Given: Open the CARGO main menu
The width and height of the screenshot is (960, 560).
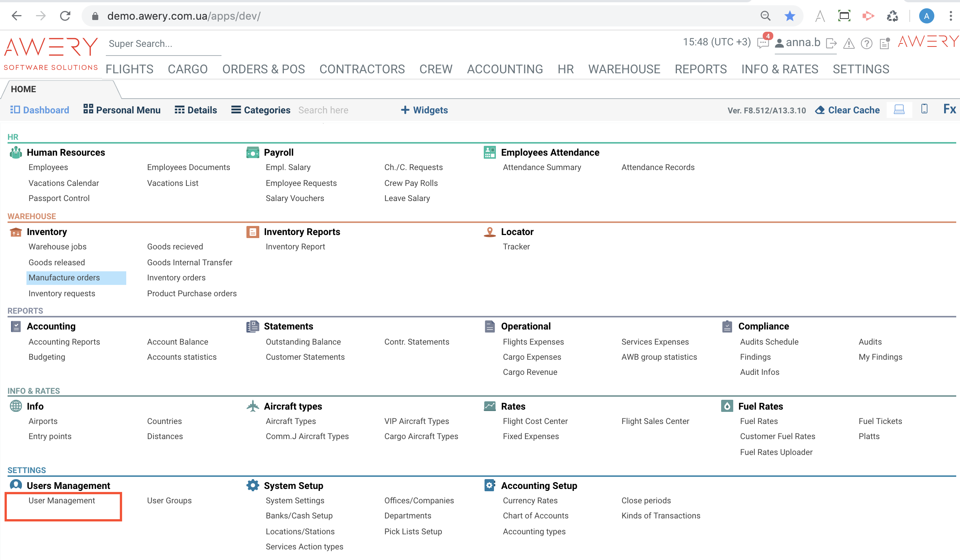Looking at the screenshot, I should point(187,69).
